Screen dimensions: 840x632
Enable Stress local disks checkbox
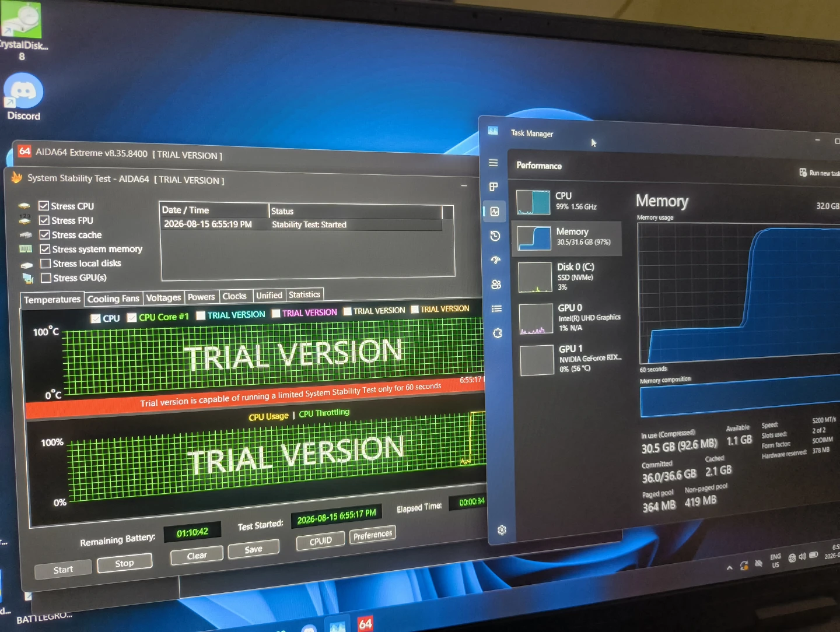45,264
